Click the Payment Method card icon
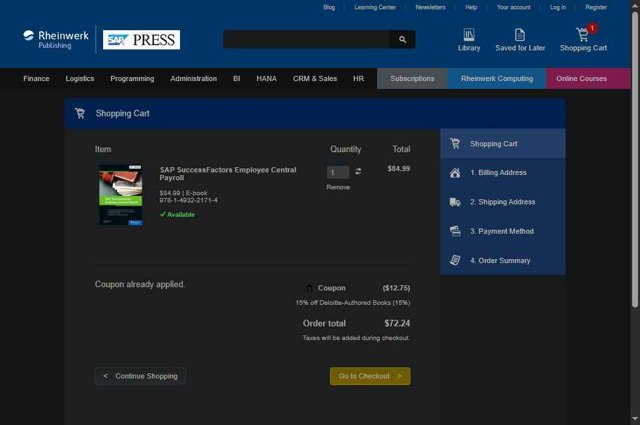 tap(455, 231)
